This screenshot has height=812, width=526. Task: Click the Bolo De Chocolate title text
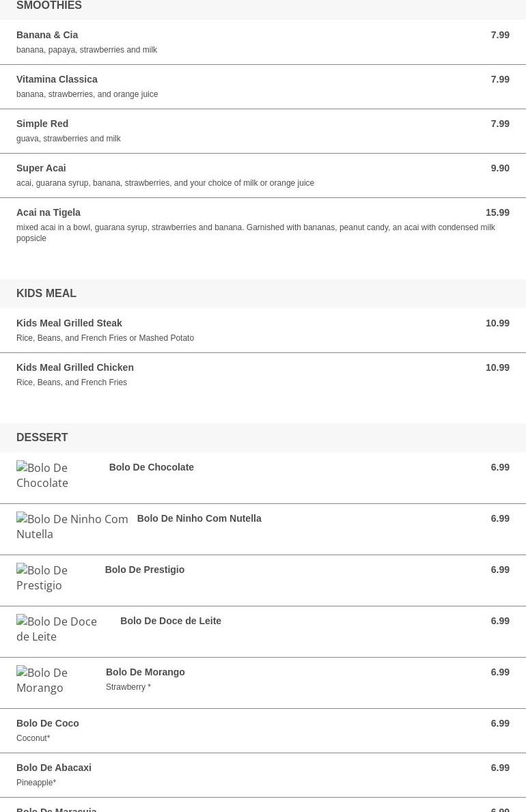pyautogui.click(x=152, y=467)
